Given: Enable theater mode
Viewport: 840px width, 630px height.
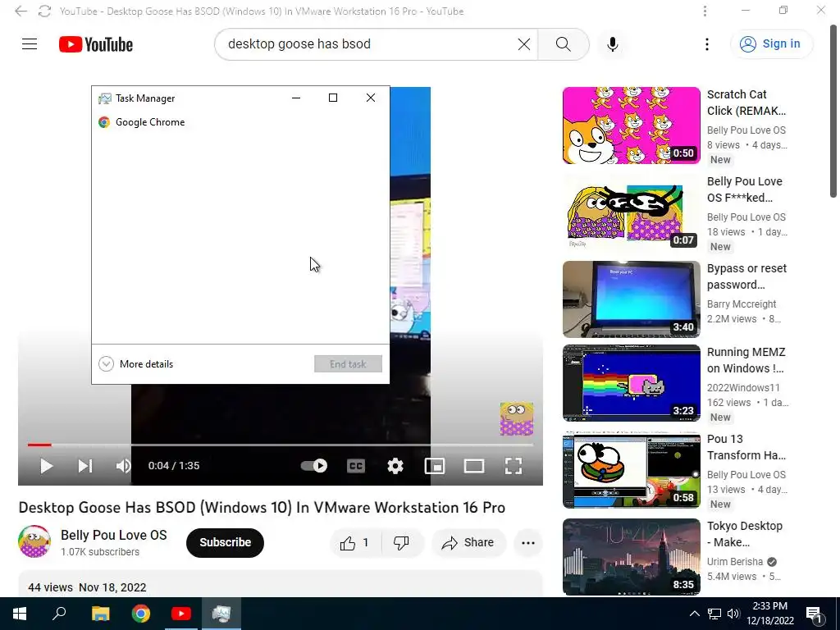Looking at the screenshot, I should click(x=473, y=466).
